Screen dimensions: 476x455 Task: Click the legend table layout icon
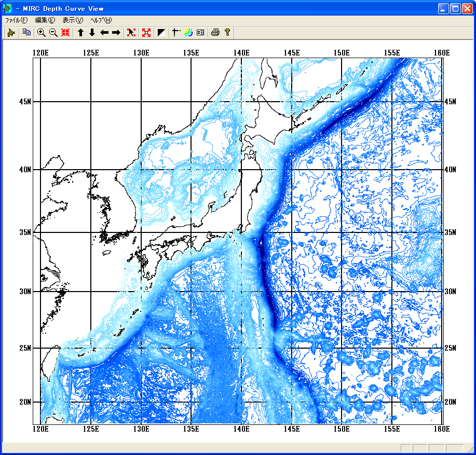200,33
